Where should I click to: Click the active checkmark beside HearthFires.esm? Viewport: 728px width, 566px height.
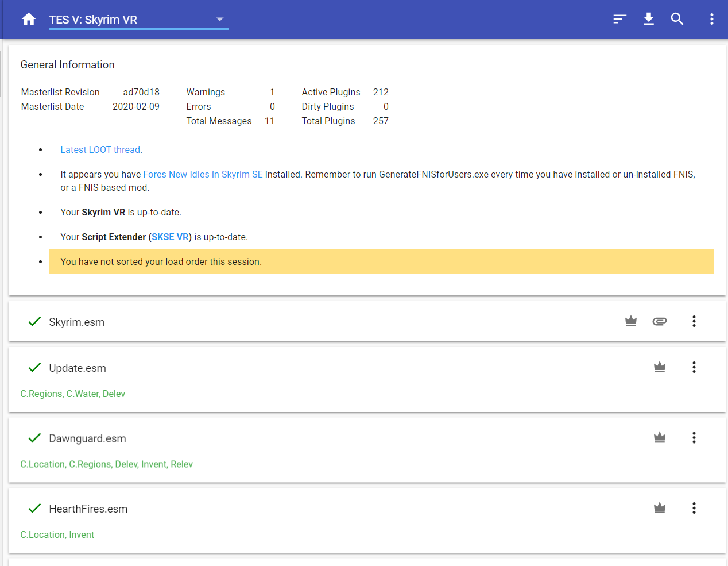[34, 508]
